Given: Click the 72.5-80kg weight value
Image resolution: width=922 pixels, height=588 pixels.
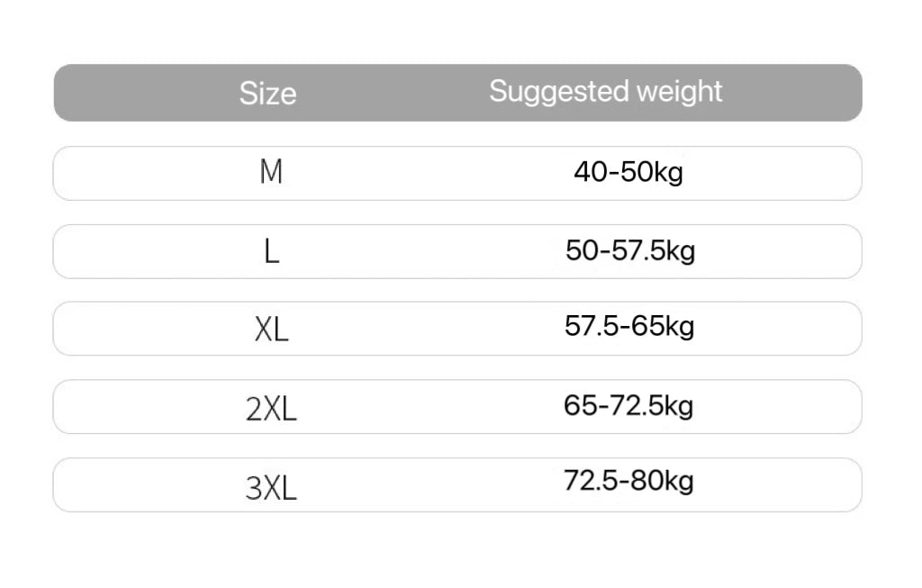Looking at the screenshot, I should (x=628, y=481).
